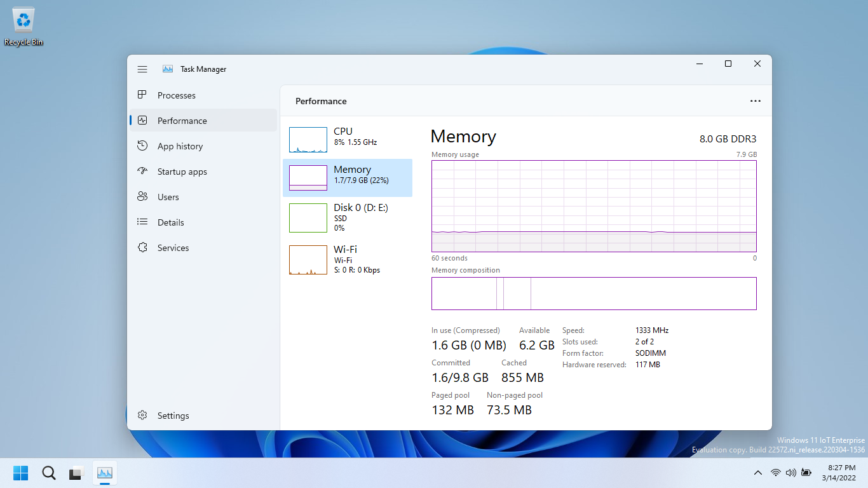Open Task View on the taskbar
This screenshot has height=488, width=868.
pos(76,473)
